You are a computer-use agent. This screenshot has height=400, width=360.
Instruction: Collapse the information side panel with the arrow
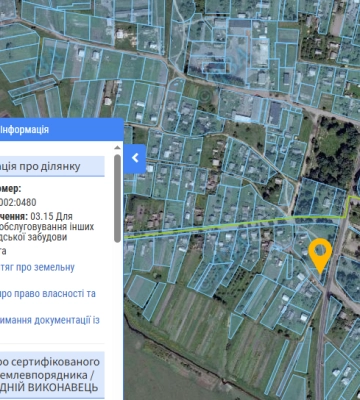click(x=135, y=159)
